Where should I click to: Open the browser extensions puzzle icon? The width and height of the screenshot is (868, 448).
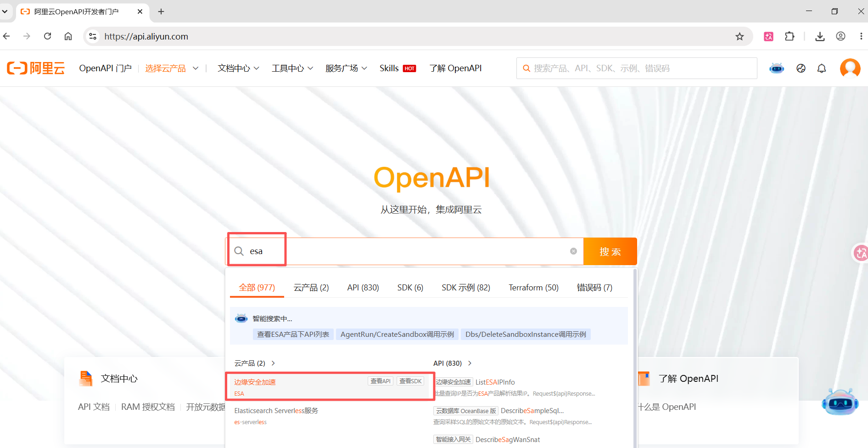coord(790,36)
